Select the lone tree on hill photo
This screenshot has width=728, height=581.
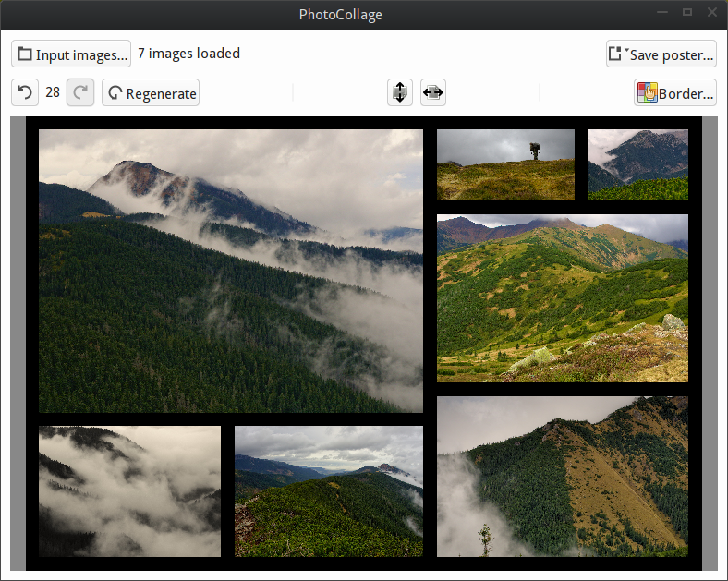[x=505, y=164]
